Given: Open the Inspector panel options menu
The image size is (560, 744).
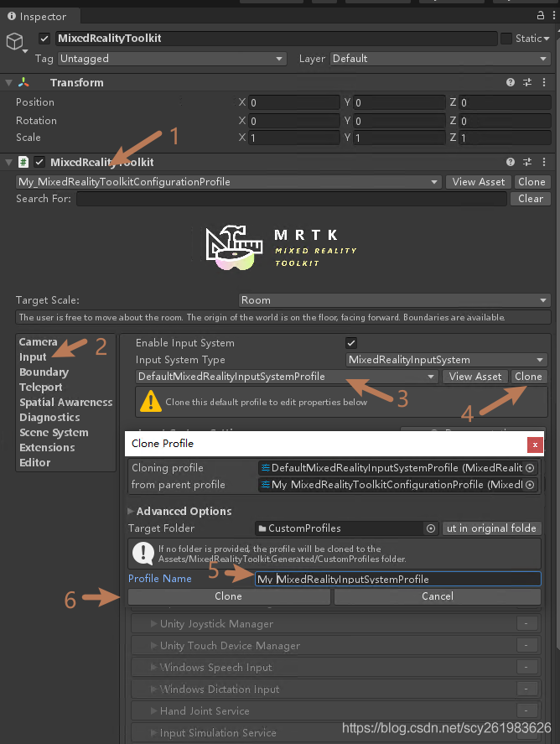Looking at the screenshot, I should point(553,15).
